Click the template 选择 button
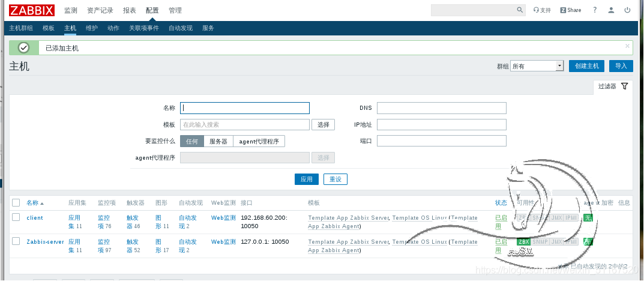The image size is (644, 281). [324, 124]
